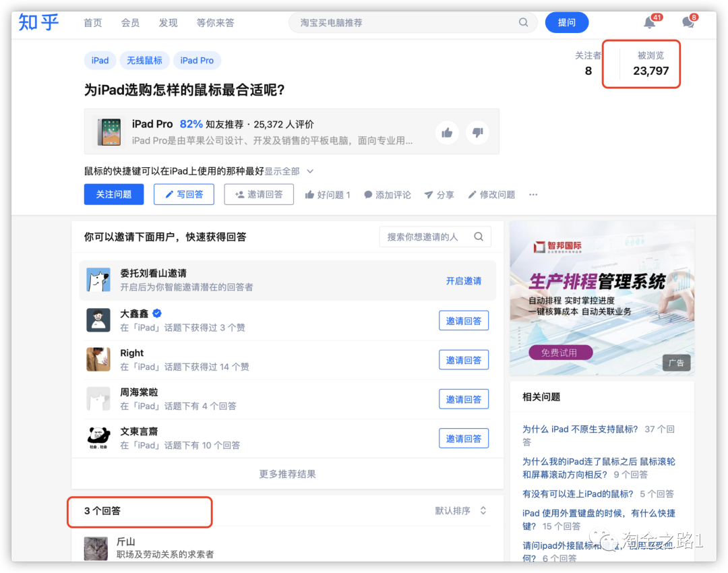
Task: Open related question about 外置键盘 shortcuts
Action: pyautogui.click(x=599, y=519)
